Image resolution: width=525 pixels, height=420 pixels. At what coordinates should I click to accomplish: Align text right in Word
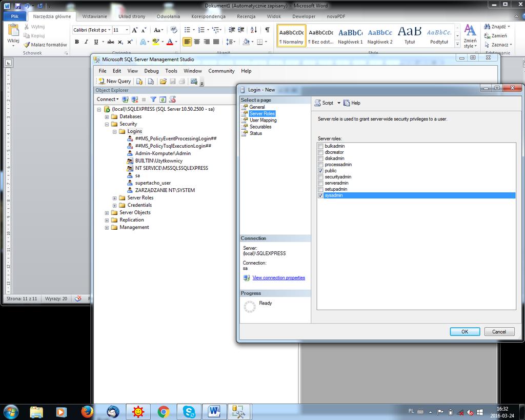tap(207, 42)
